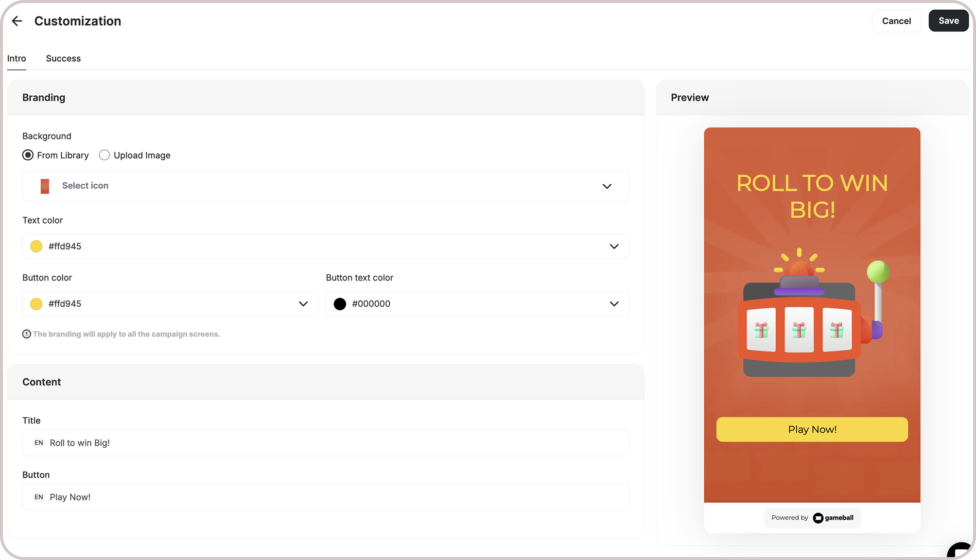Expand the Button text color dropdown

coord(614,304)
